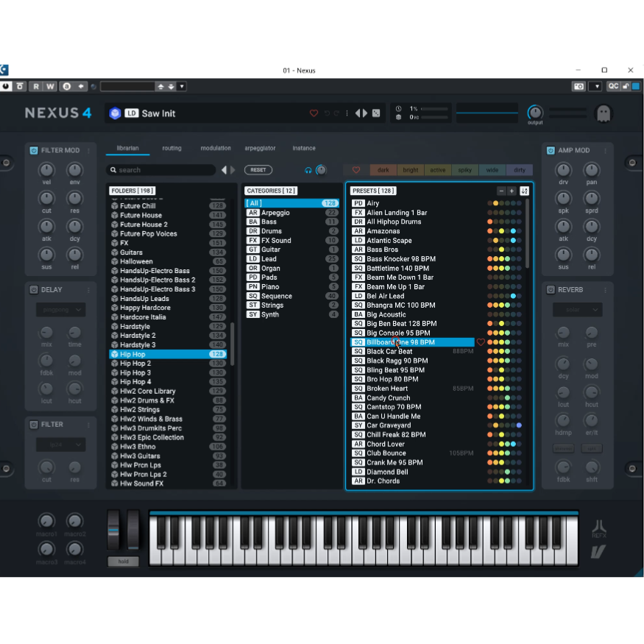Click the hold button beside the keyboard
Viewport: 644px width, 644px height.
click(123, 562)
